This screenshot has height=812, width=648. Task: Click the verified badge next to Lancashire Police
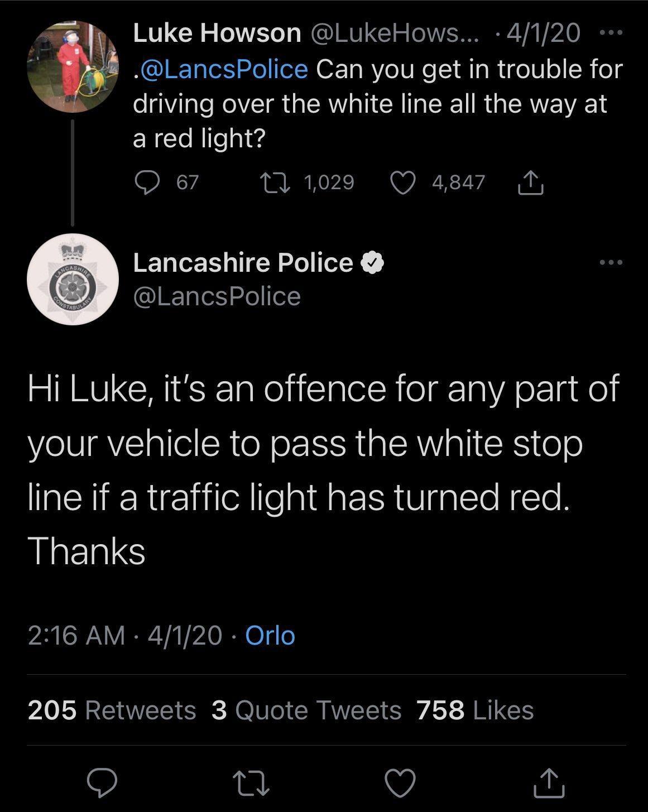coord(371,262)
